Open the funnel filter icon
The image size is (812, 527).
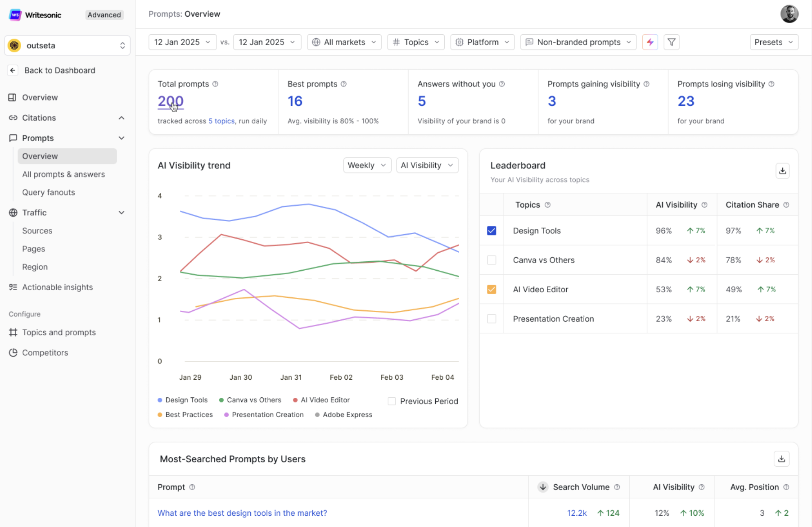[x=671, y=42]
